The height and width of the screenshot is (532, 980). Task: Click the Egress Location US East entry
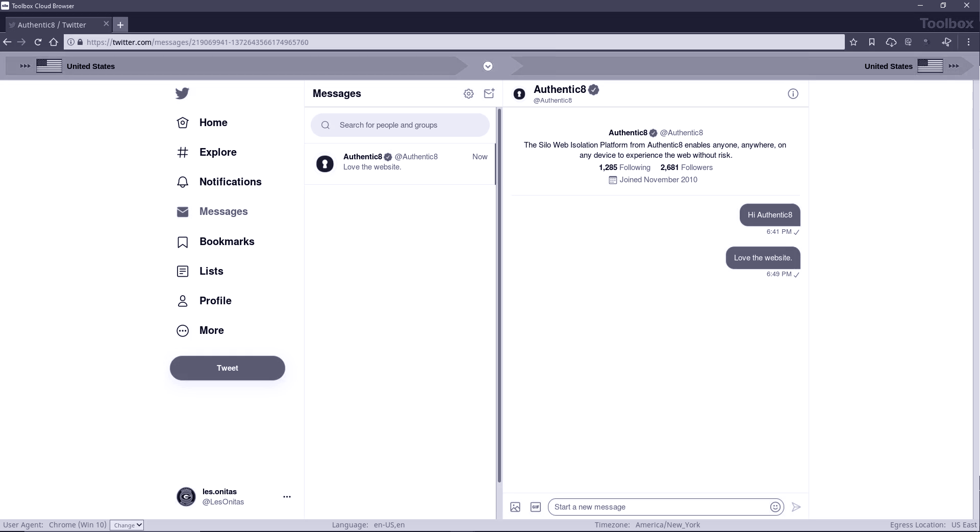point(933,525)
